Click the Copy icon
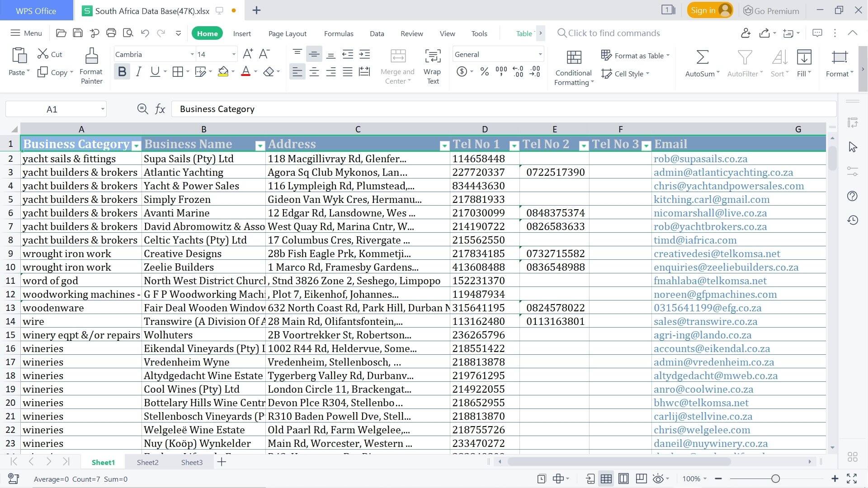Viewport: 868px width, 488px height. [x=43, y=72]
